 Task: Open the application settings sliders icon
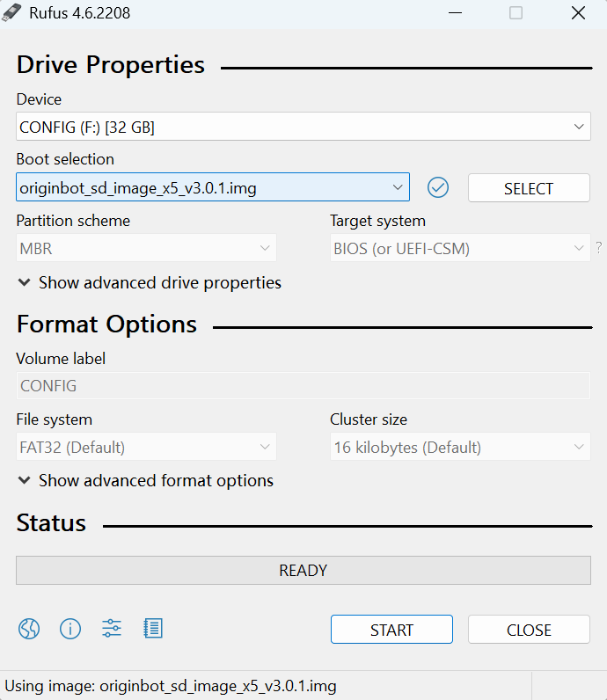112,629
